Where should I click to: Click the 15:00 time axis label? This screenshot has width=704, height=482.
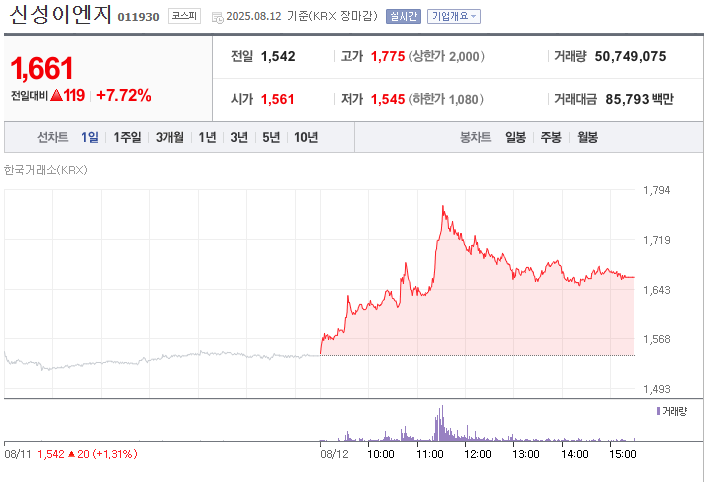pos(623,454)
